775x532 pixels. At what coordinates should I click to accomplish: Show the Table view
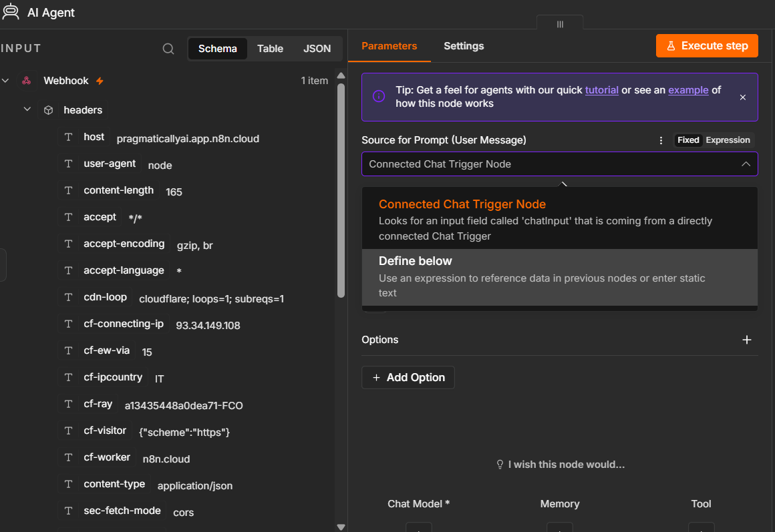(x=270, y=49)
